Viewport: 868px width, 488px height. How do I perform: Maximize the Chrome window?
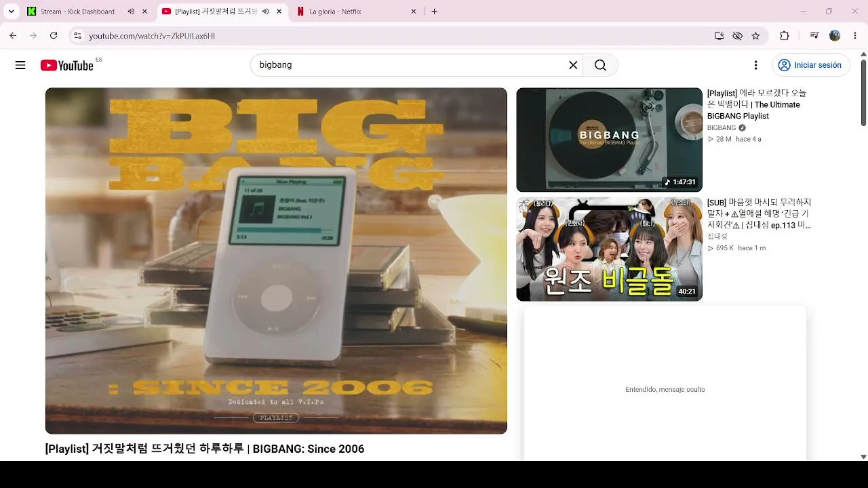point(829,12)
